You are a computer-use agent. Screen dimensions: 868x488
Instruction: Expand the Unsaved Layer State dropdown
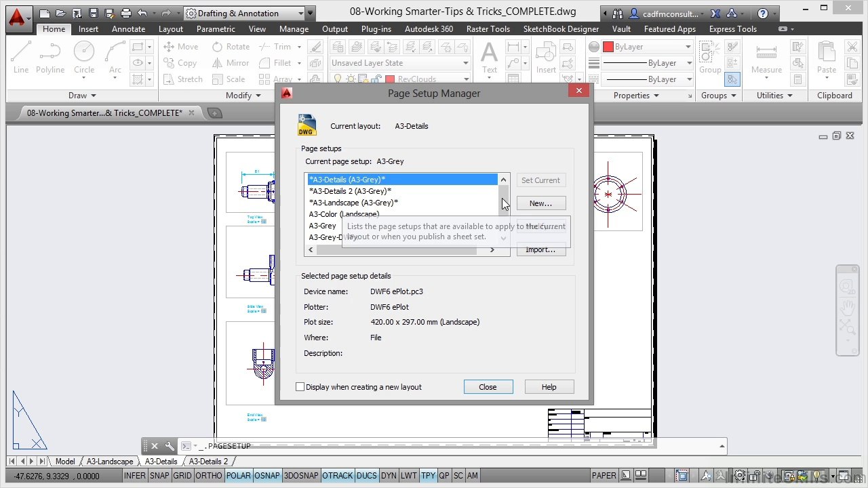pos(400,63)
